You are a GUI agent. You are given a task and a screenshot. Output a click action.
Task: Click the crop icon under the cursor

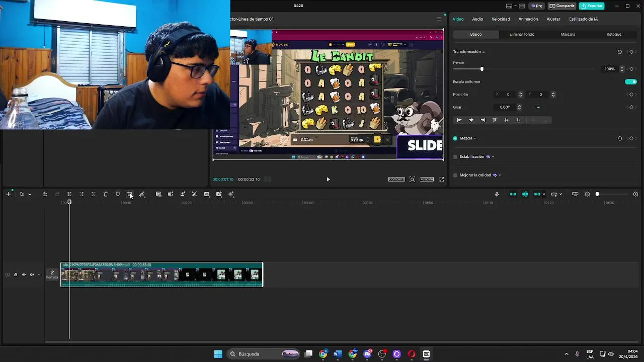[130, 194]
